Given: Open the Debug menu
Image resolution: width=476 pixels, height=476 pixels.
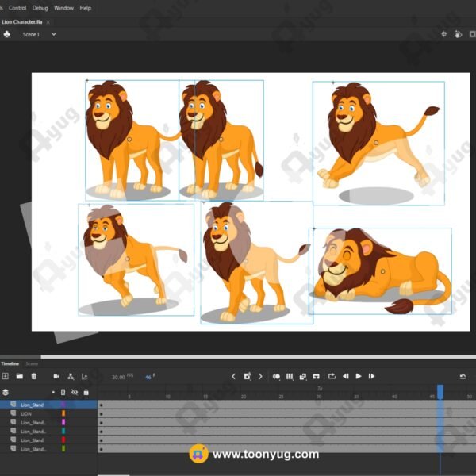Looking at the screenshot, I should pyautogui.click(x=40, y=8).
